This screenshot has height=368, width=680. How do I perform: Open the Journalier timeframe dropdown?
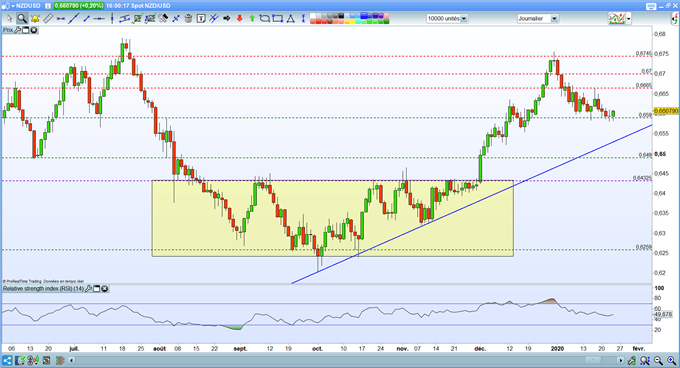tap(554, 19)
